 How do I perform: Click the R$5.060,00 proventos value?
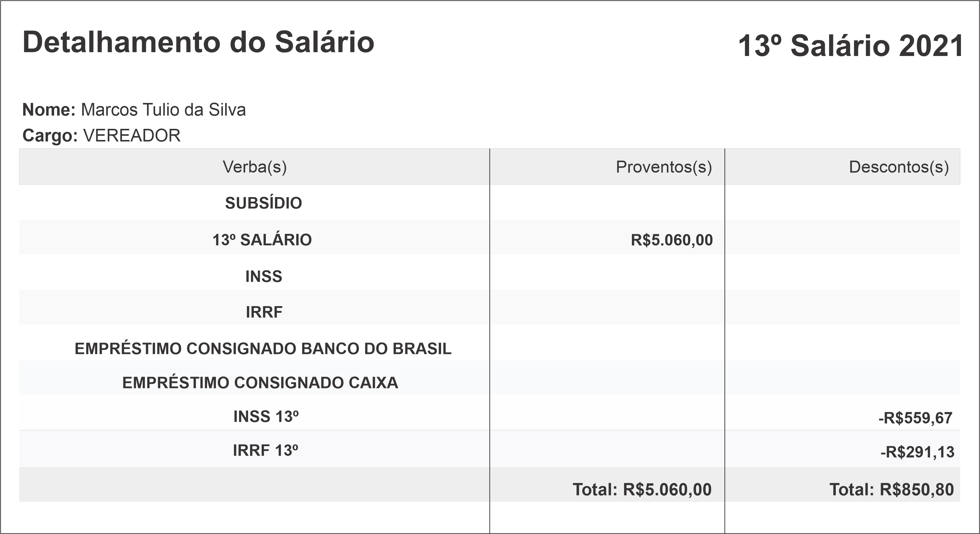pyautogui.click(x=671, y=240)
